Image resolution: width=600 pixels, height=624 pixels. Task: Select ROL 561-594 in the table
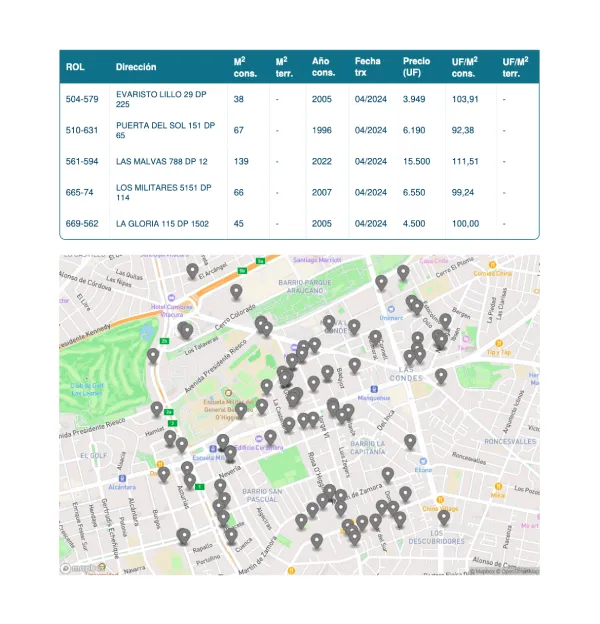coord(82,161)
